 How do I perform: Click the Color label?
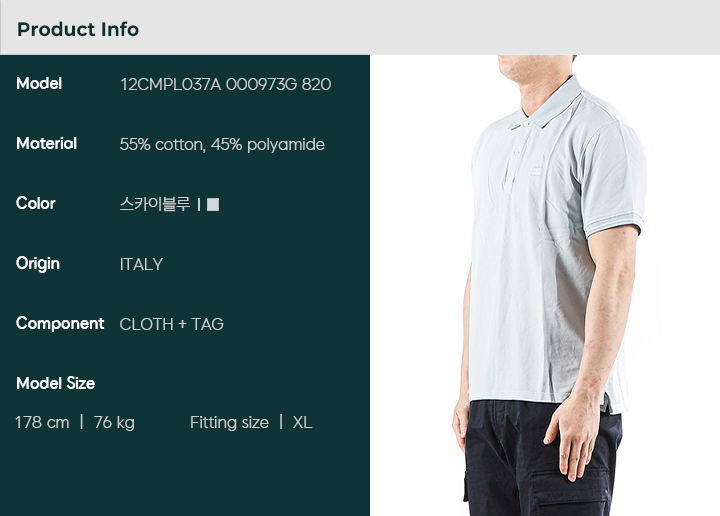tap(35, 203)
